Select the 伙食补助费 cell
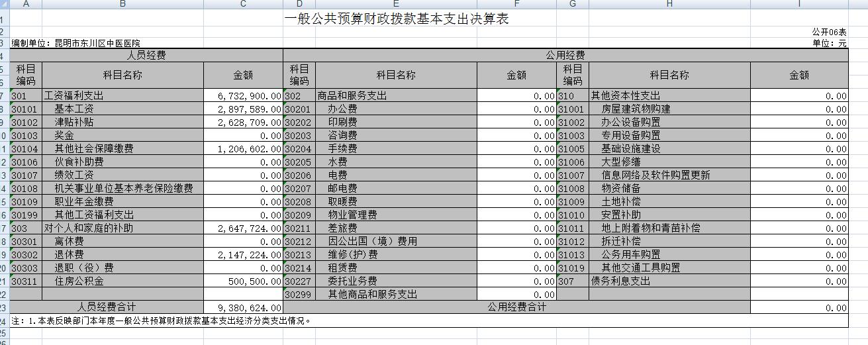Viewport: 868px width, 345px height. [x=122, y=162]
